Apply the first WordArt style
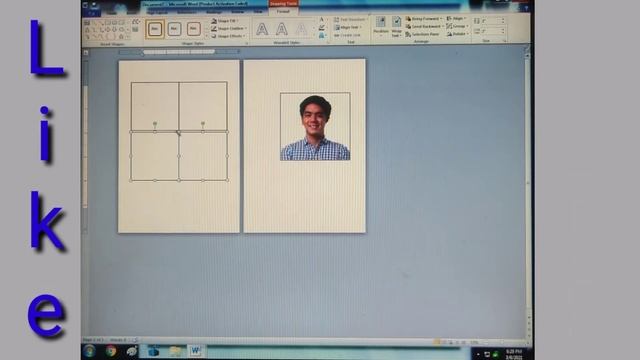The width and height of the screenshot is (640, 360). point(262,29)
